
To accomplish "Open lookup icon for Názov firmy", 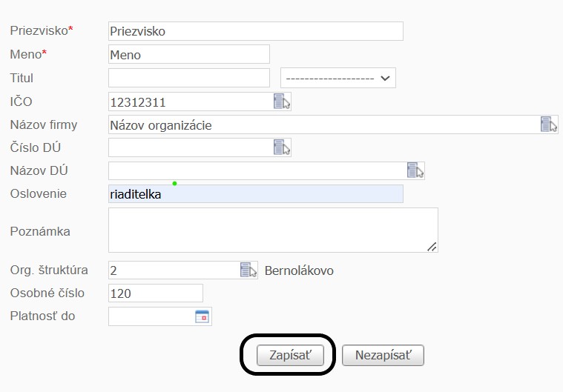I will click(x=548, y=124).
